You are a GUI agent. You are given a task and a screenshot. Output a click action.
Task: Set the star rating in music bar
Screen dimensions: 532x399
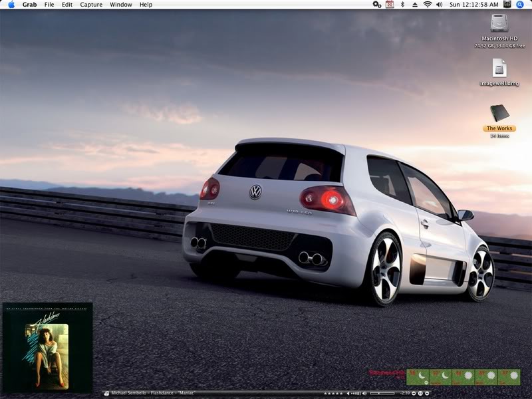(x=332, y=394)
